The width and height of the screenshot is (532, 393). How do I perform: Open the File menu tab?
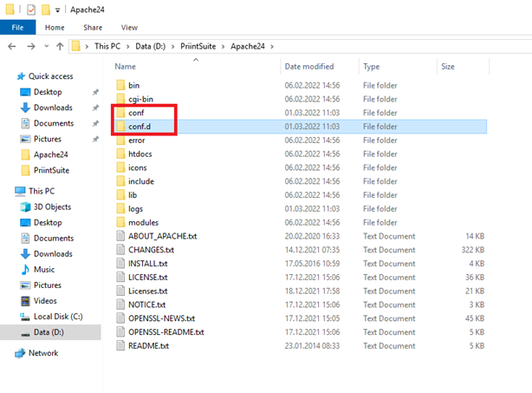point(17,28)
